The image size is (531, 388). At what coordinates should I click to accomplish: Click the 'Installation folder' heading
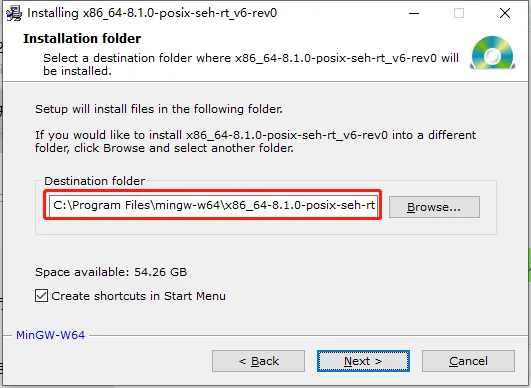[x=82, y=39]
